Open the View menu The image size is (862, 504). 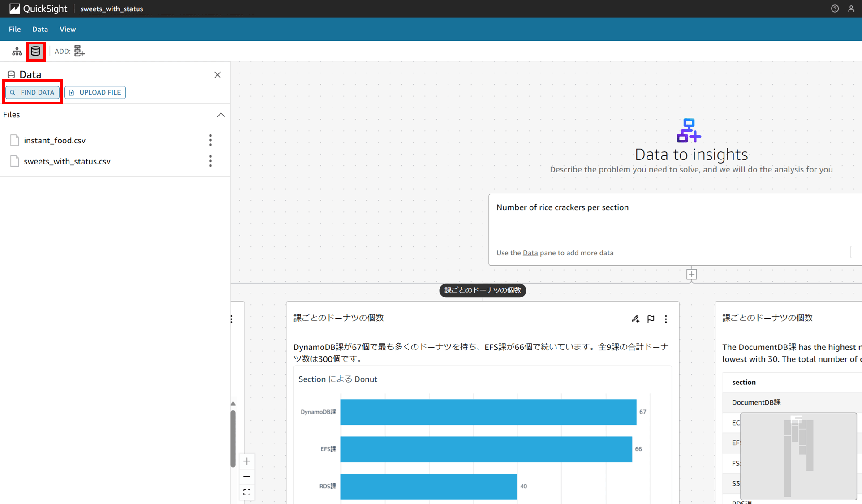tap(68, 29)
